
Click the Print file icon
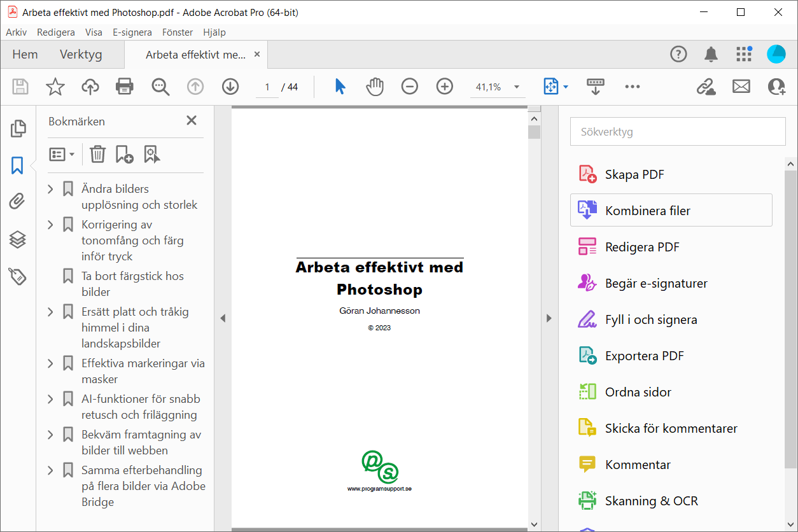[125, 87]
